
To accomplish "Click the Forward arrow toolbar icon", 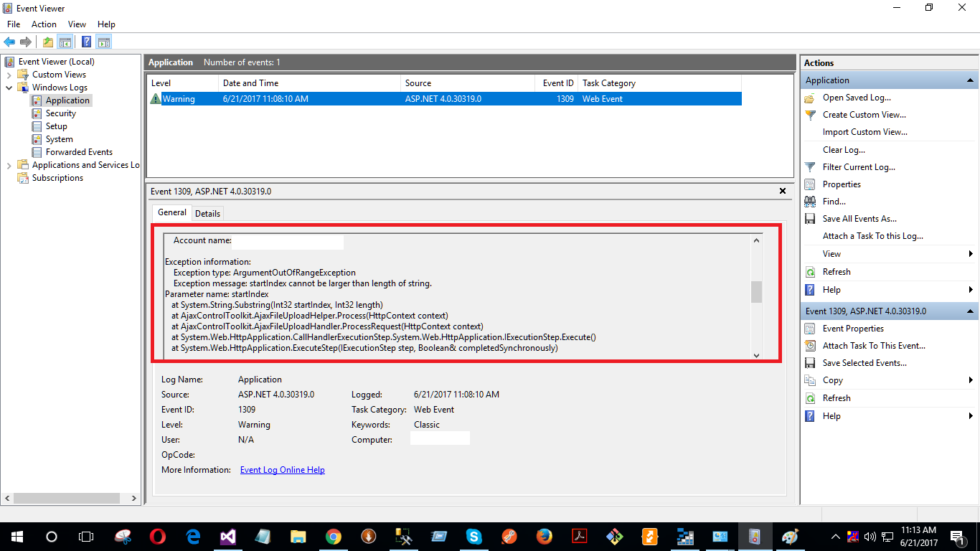I will coord(26,42).
